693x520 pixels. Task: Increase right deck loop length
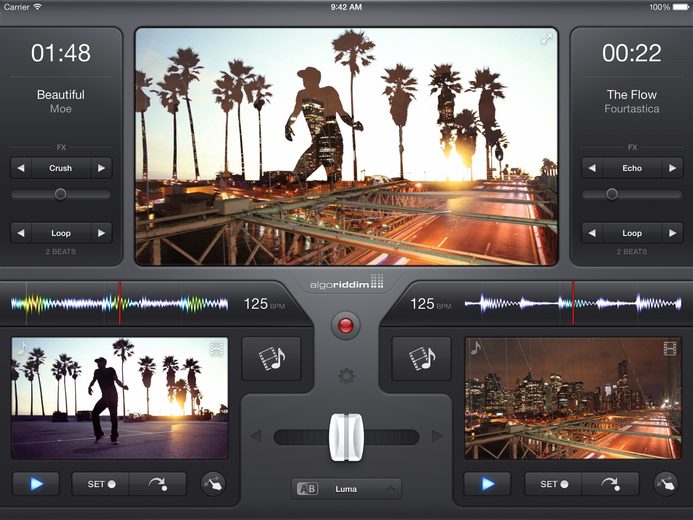[673, 233]
